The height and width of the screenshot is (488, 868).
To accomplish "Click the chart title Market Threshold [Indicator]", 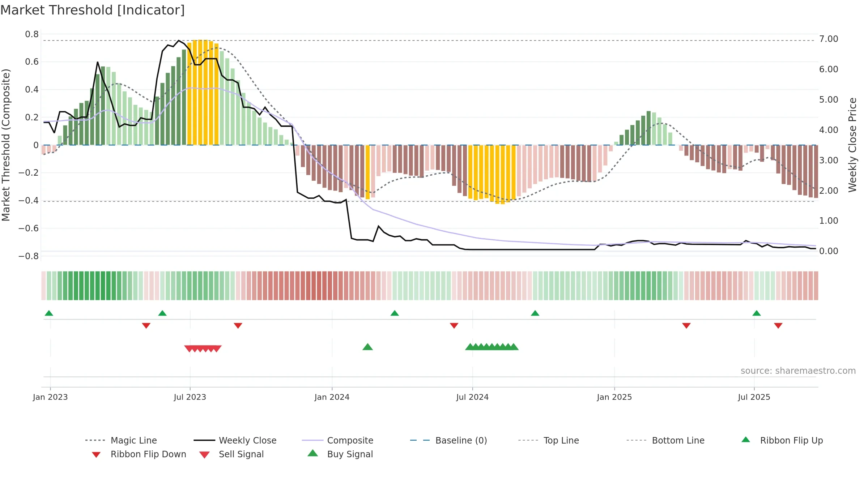I will click(x=93, y=10).
